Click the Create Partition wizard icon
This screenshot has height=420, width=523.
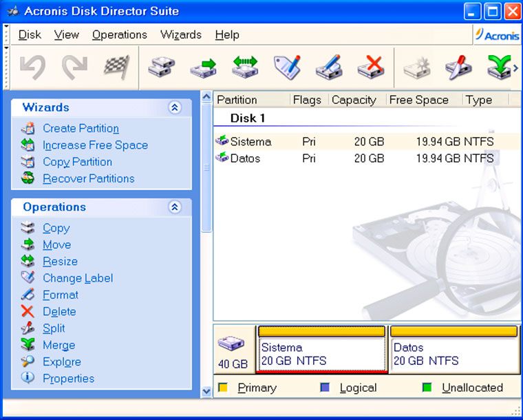(28, 128)
